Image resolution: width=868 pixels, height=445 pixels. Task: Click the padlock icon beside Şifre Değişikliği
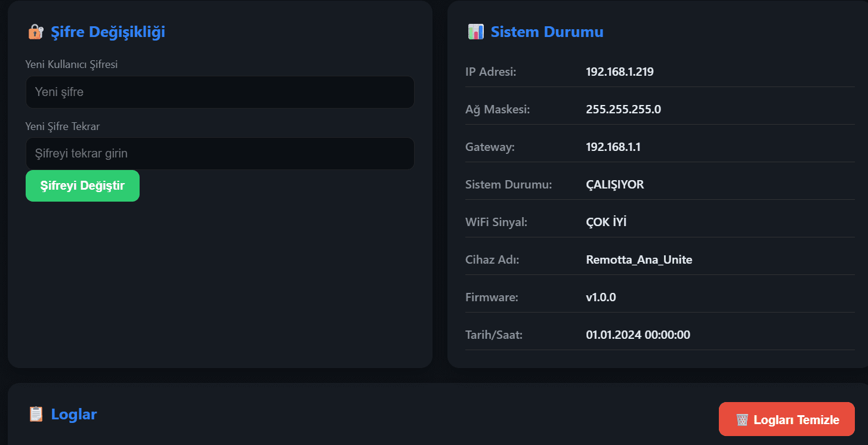(36, 32)
